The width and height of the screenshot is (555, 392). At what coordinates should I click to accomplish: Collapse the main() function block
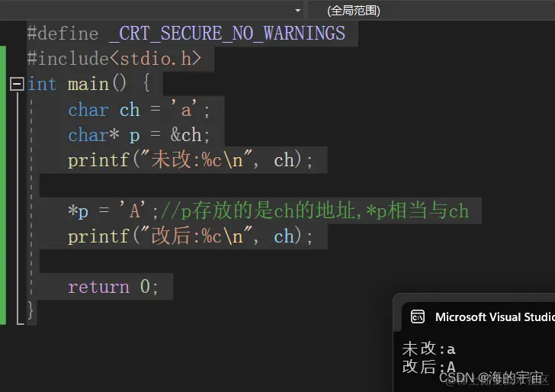pyautogui.click(x=17, y=85)
